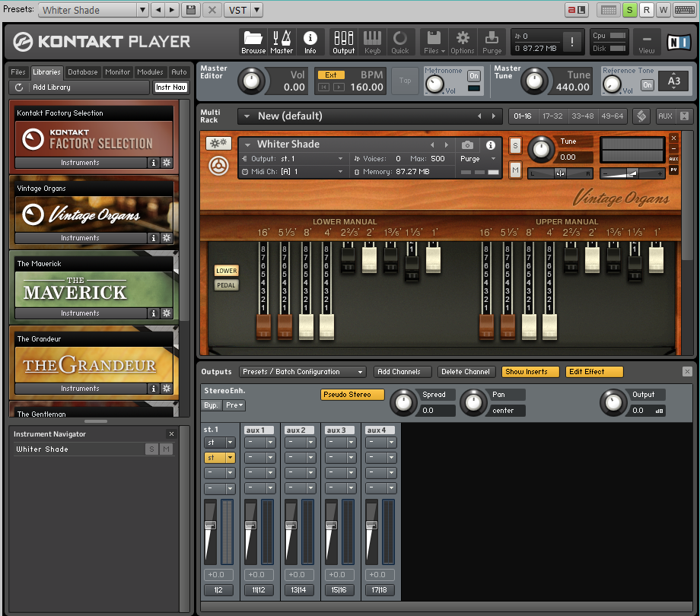The height and width of the screenshot is (616, 700).
Task: Click the Spread knob
Action: pos(403,403)
